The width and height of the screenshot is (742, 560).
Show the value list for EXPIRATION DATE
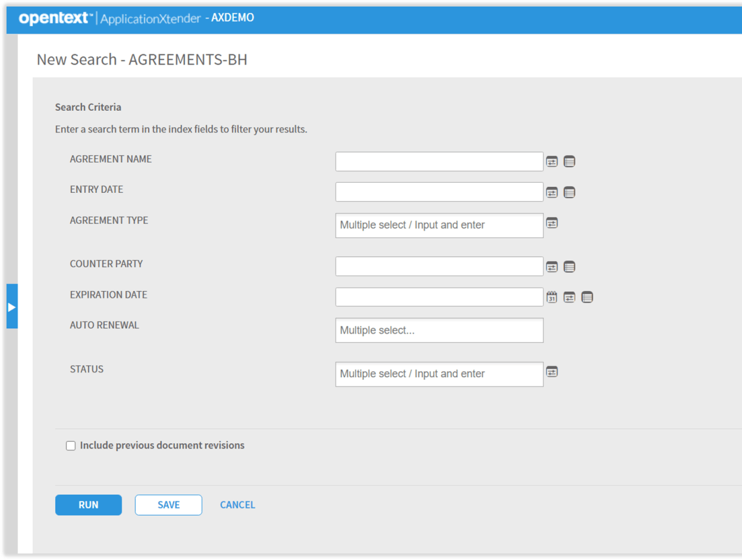click(x=587, y=296)
